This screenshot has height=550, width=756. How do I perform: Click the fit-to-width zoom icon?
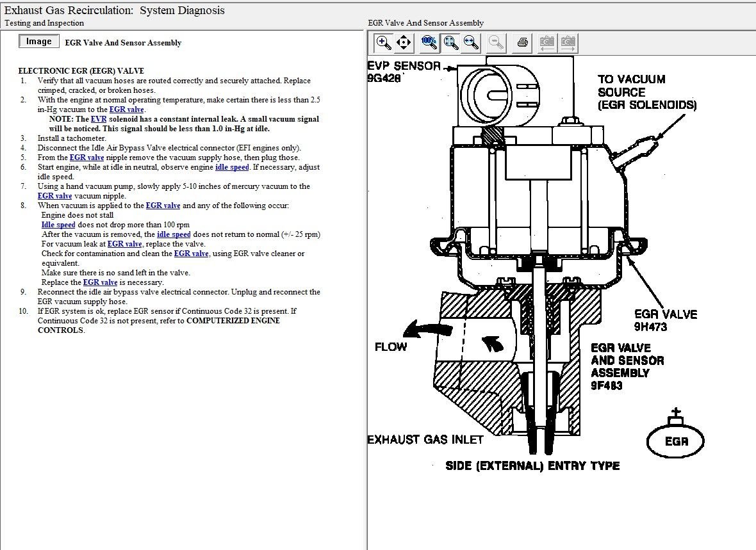pos(472,43)
